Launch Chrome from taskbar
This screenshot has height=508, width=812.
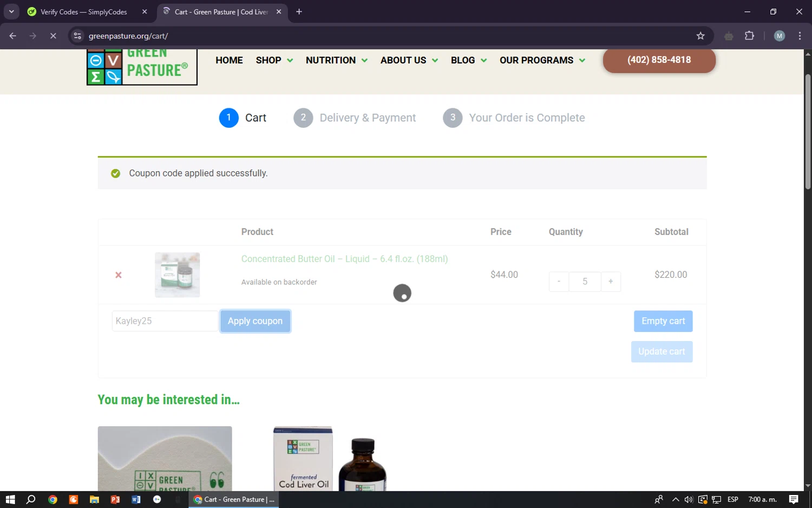pos(53,499)
